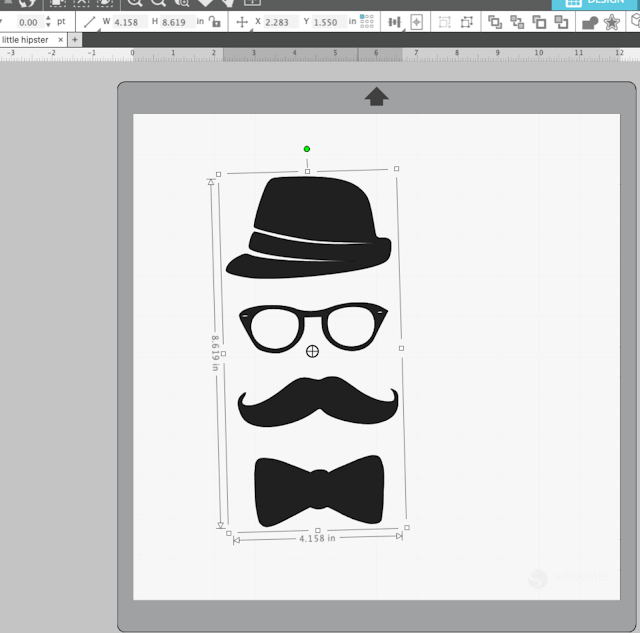Viewport: 640px width, 633px height.
Task: Click the green rotation handle
Action: click(307, 149)
